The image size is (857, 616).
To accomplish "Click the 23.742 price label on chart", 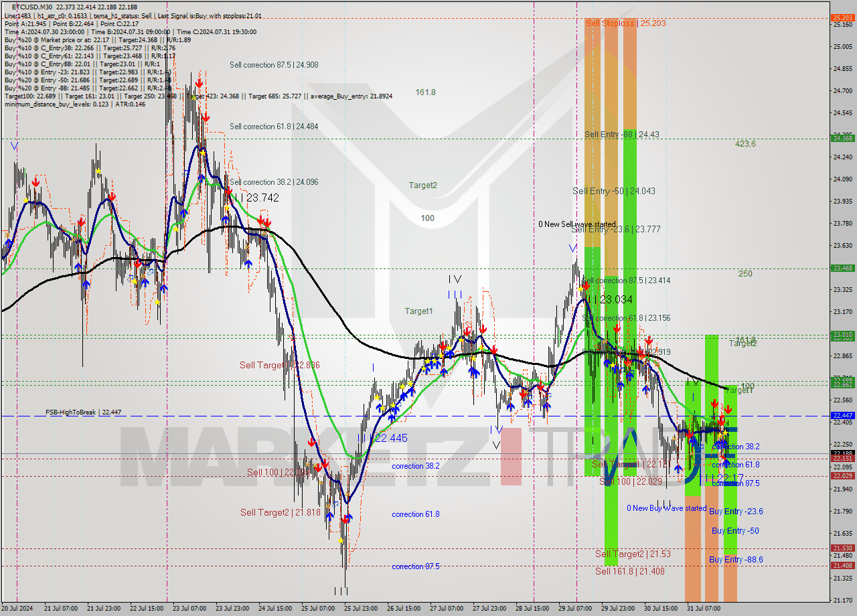I will click(262, 198).
